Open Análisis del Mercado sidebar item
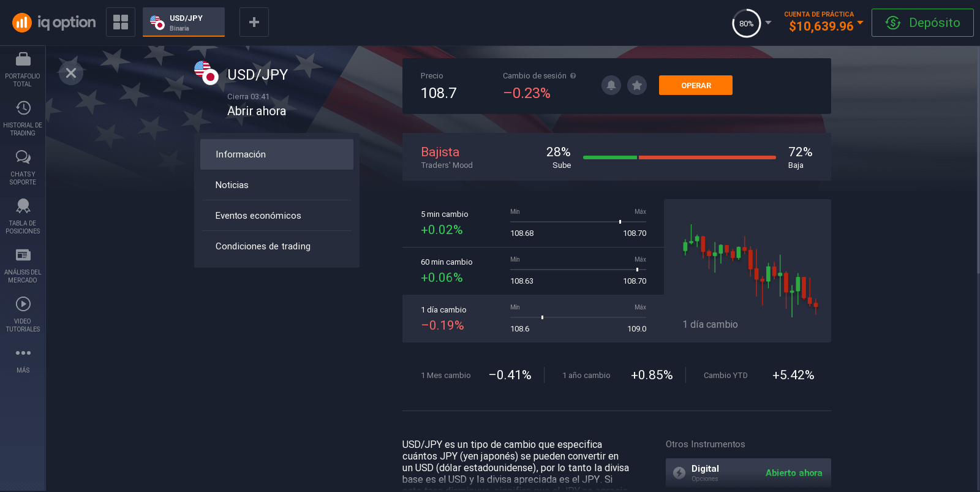Viewport: 980px width, 492px height. [23, 265]
